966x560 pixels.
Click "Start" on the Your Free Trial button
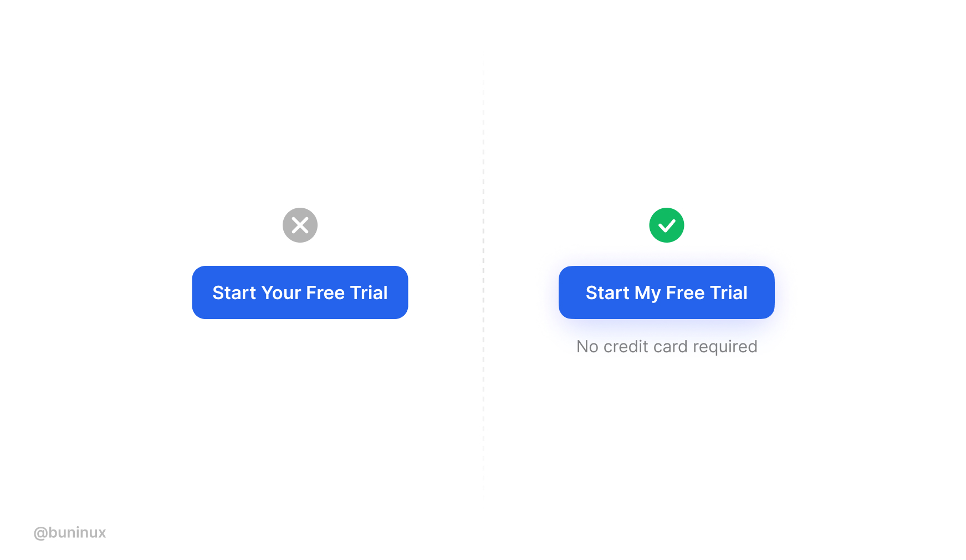(x=234, y=292)
